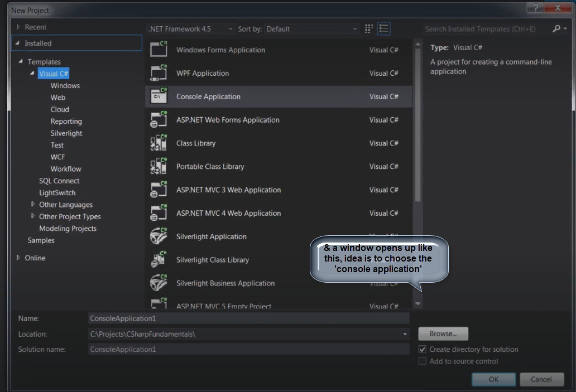Screen dimensions: 576x392
Task: Click the Console Application template icon
Action: pos(159,96)
